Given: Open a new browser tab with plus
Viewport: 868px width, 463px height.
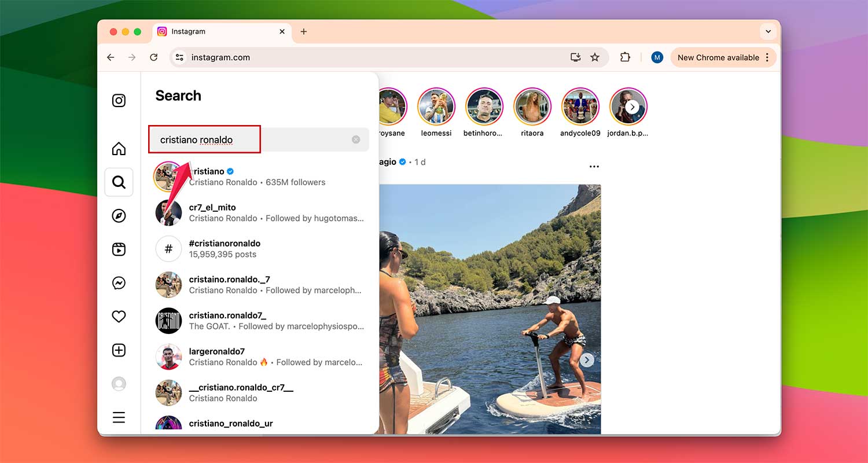Looking at the screenshot, I should pyautogui.click(x=303, y=32).
